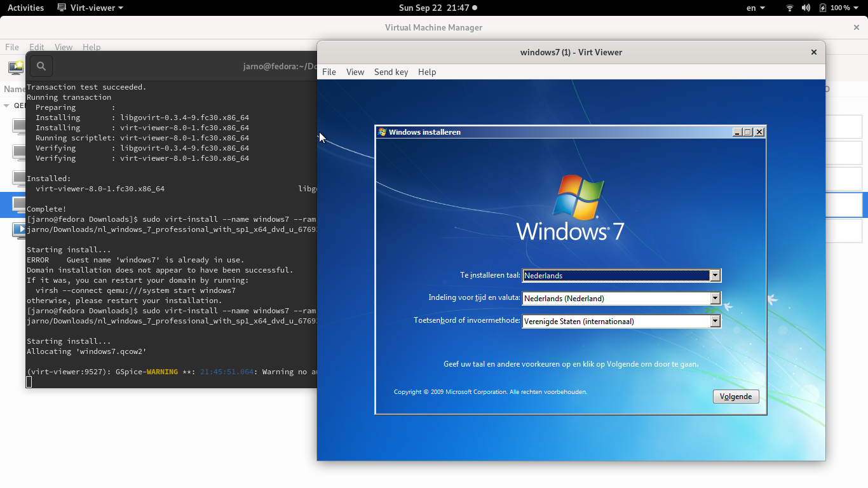Screen dimensions: 868x488
Task: Maximize the Windows installeren dialog
Action: tap(748, 132)
